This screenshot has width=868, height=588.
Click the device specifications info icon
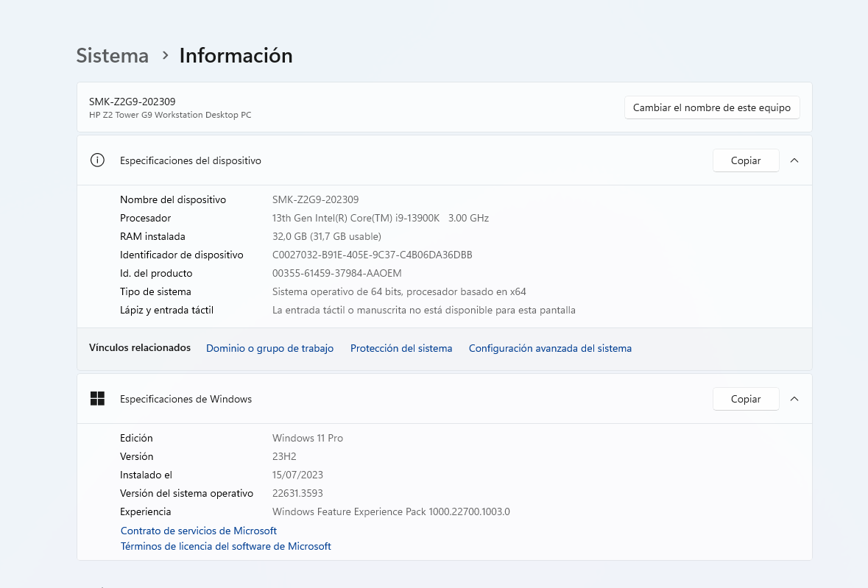point(97,160)
